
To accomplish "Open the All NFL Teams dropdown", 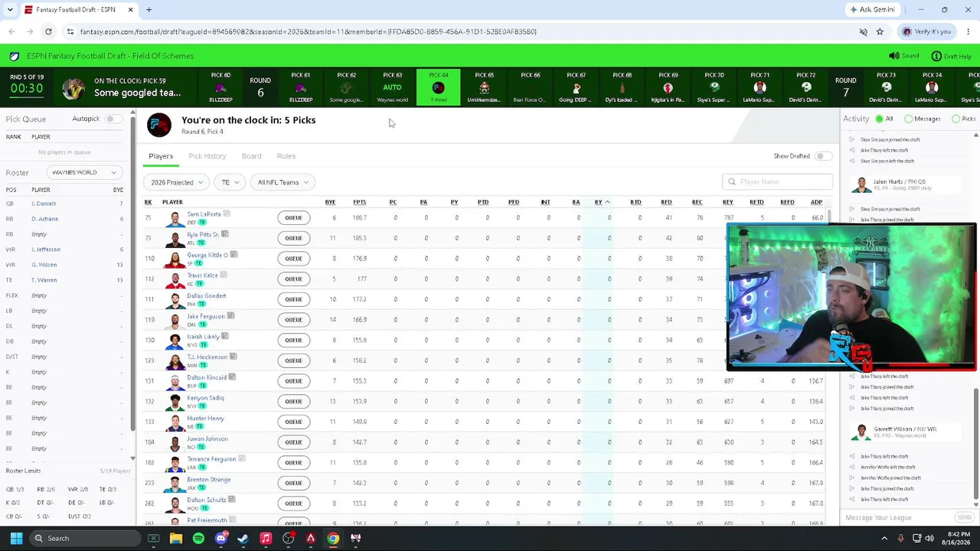I will (x=283, y=182).
